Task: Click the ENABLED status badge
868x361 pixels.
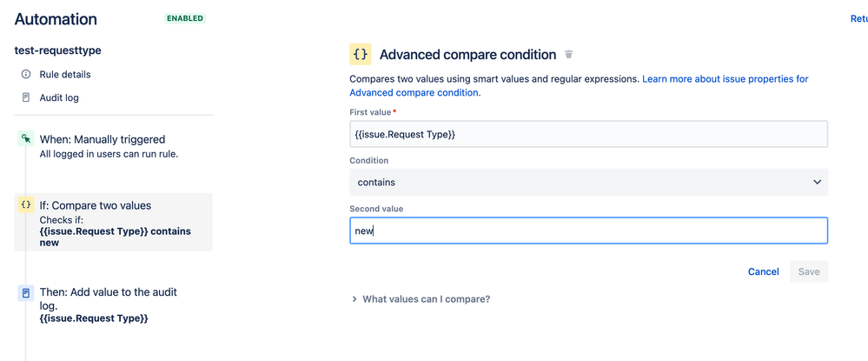Action: [x=185, y=18]
